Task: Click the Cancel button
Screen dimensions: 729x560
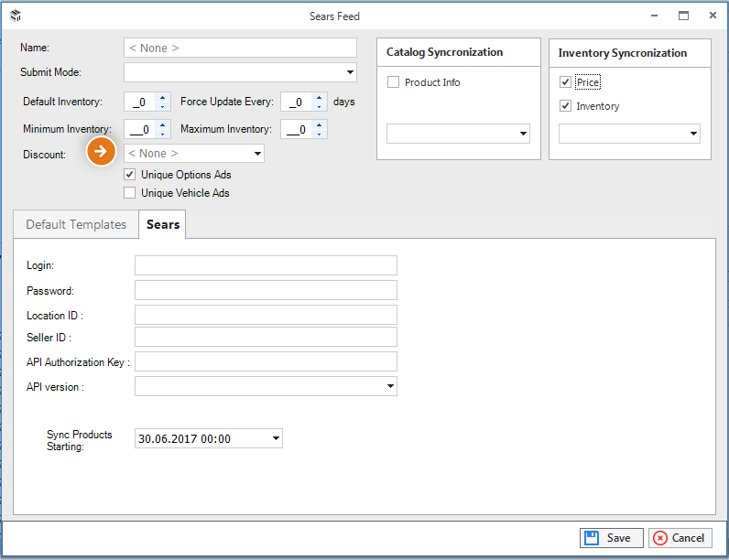Action: click(680, 538)
